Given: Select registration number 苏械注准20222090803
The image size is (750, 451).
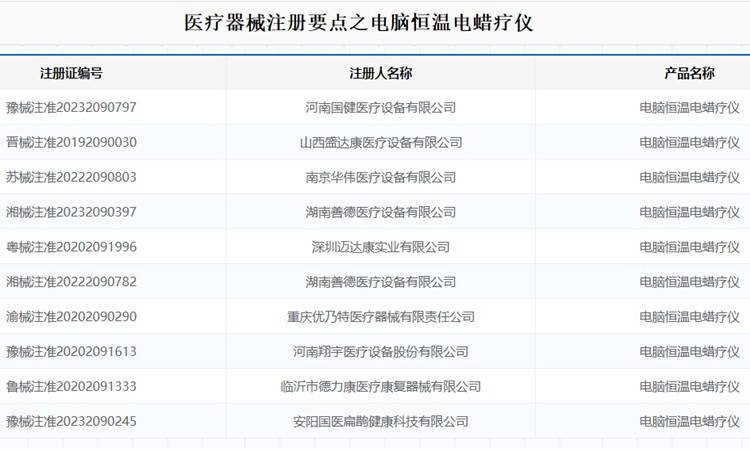Looking at the screenshot, I should pyautogui.click(x=71, y=177).
